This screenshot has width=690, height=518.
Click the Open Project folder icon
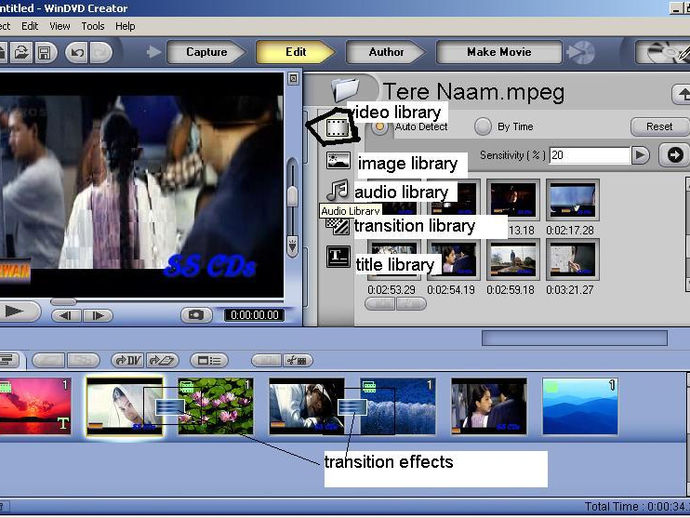click(x=21, y=53)
